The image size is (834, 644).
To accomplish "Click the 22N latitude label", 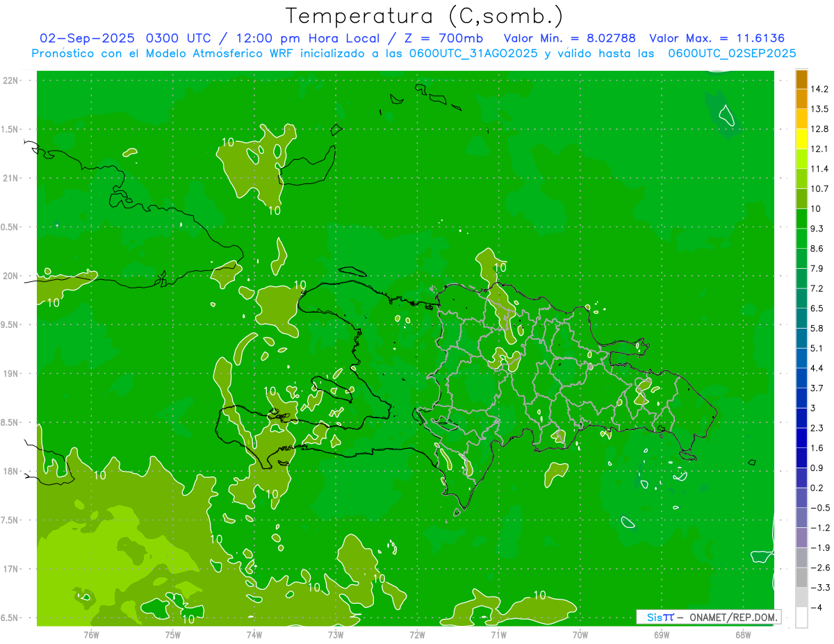I will point(12,80).
